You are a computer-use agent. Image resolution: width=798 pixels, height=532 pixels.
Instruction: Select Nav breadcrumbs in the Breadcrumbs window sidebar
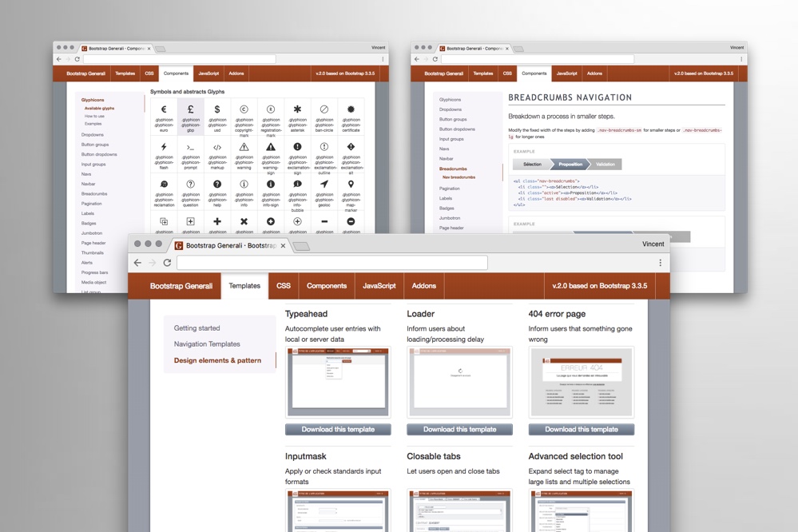[x=459, y=177]
